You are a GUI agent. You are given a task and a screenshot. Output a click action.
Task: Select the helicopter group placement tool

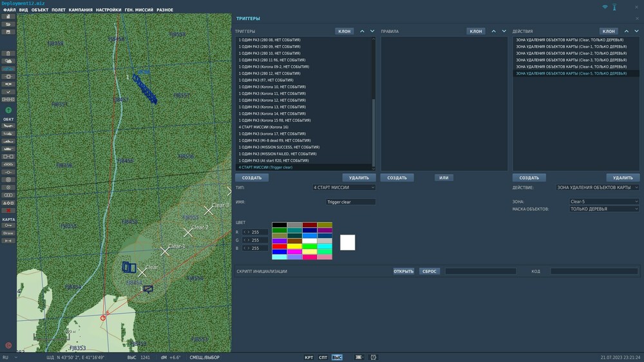[8, 133]
